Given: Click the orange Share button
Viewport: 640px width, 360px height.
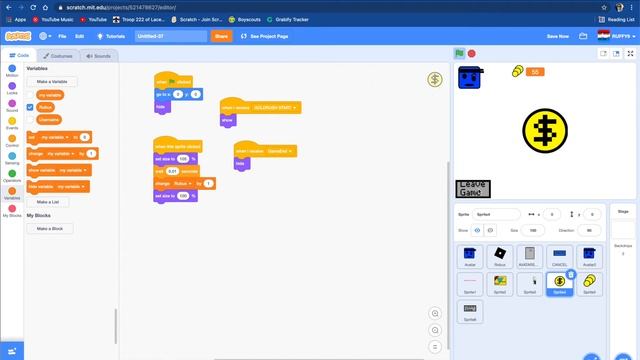Looking at the screenshot, I should coord(221,36).
